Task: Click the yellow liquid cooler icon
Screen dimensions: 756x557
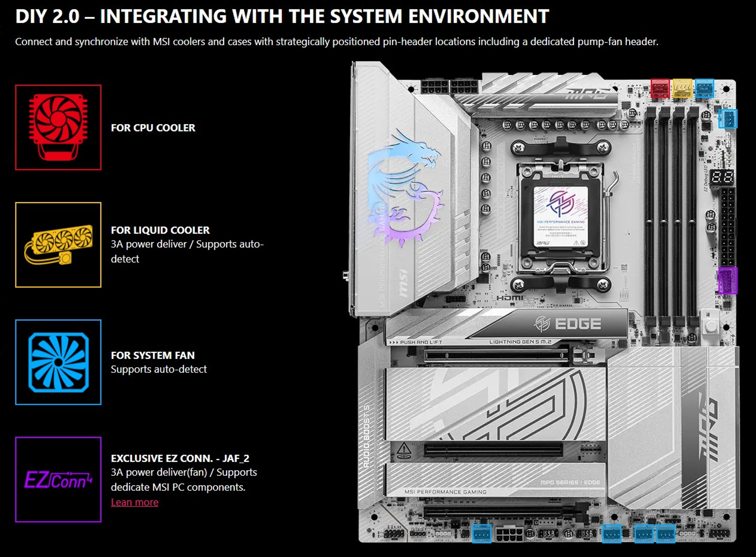Action: (x=58, y=245)
